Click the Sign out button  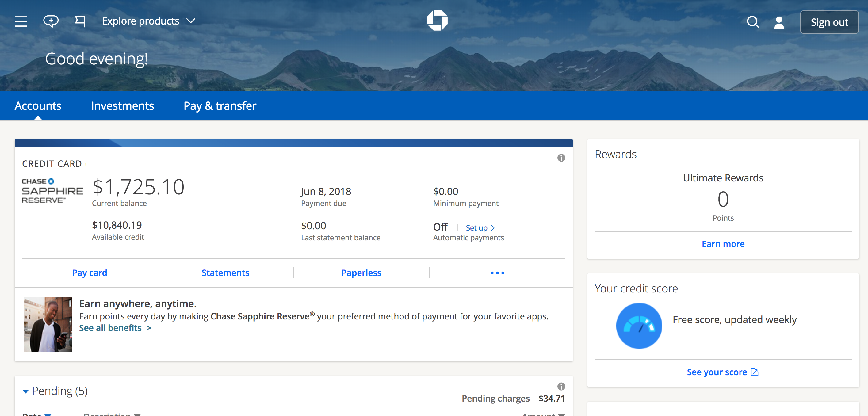829,22
